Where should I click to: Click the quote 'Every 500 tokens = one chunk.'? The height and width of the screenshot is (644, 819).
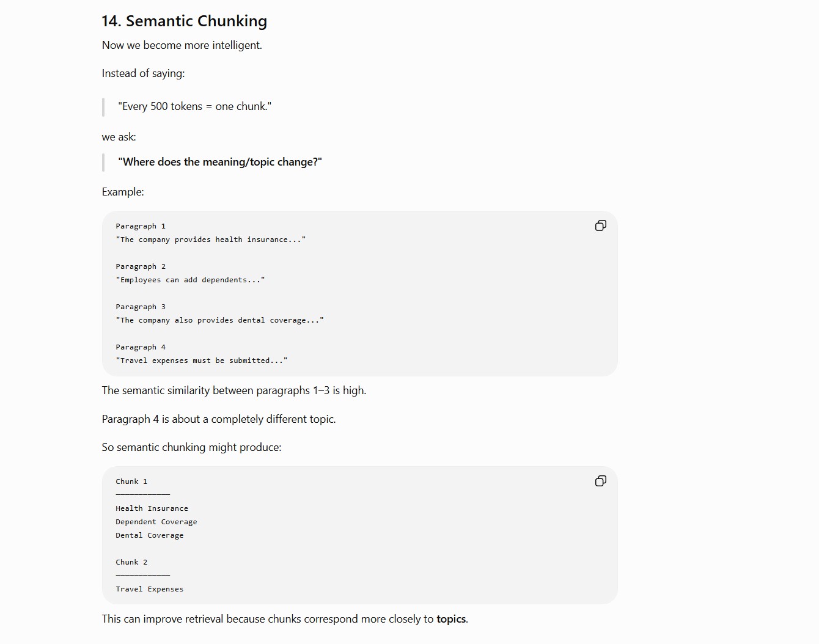tap(195, 106)
